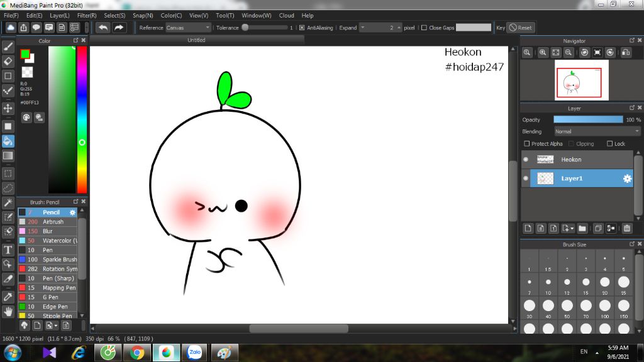644x362 pixels.
Task: Click the Undo arrow
Action: point(103,28)
